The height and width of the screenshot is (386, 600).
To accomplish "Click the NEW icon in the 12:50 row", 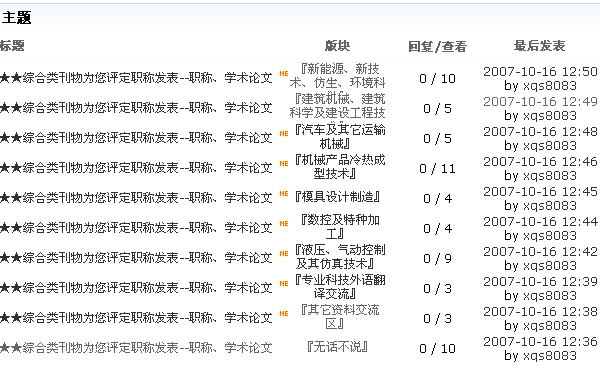I will tap(284, 73).
